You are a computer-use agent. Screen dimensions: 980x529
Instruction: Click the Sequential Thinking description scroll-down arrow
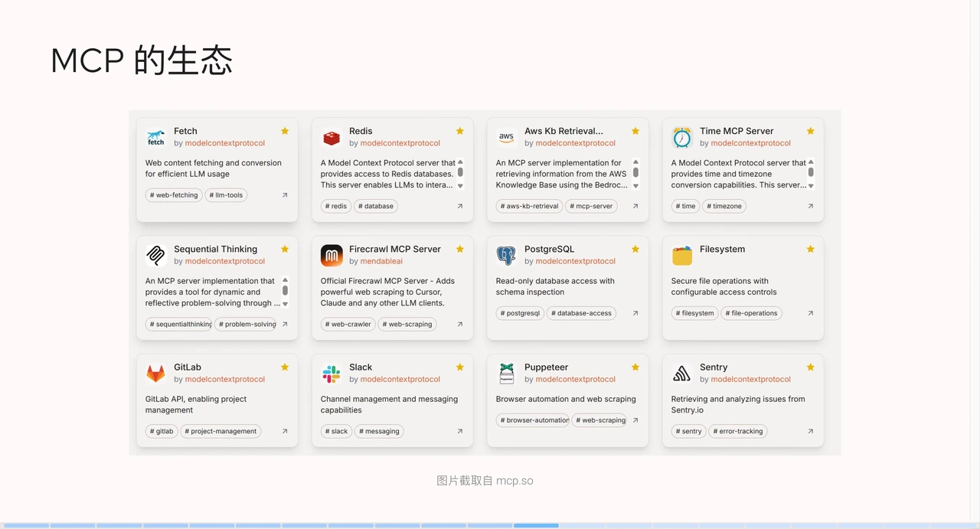285,304
